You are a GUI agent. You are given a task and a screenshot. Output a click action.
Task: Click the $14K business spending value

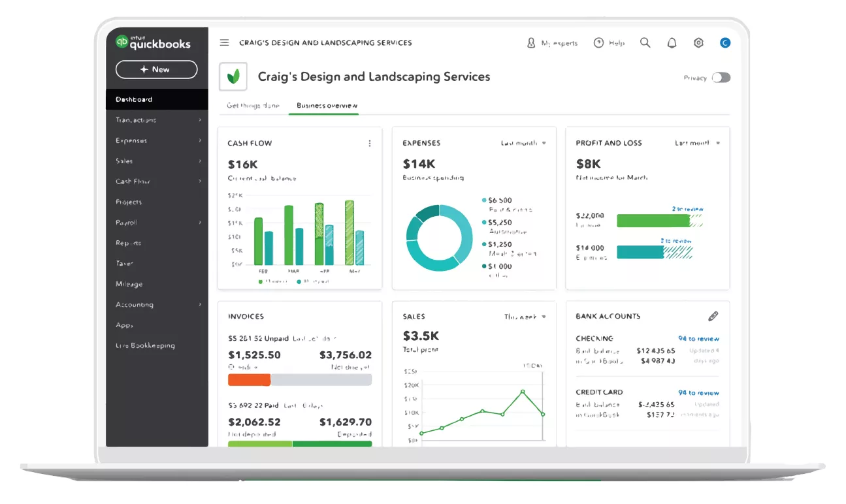pyautogui.click(x=419, y=164)
